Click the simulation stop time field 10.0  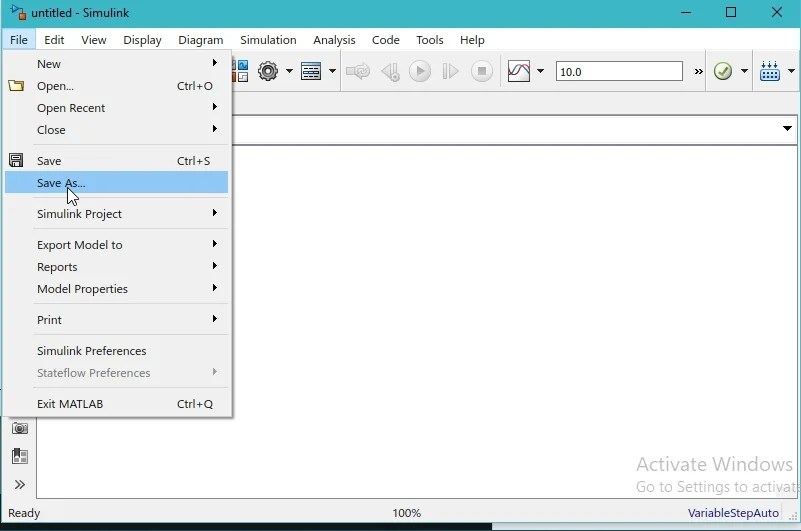[x=619, y=72]
